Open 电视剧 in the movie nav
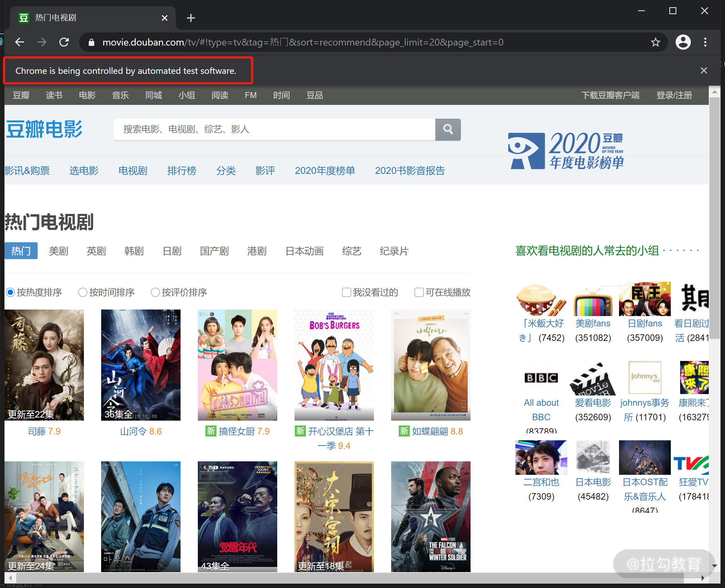 133,170
